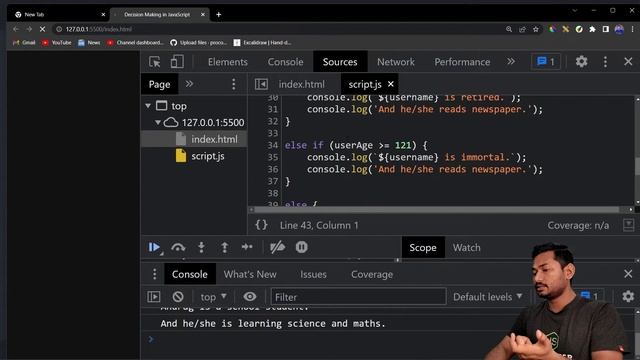Click the issues counter badge in DevTools toolbar
The image size is (640, 360).
546,62
